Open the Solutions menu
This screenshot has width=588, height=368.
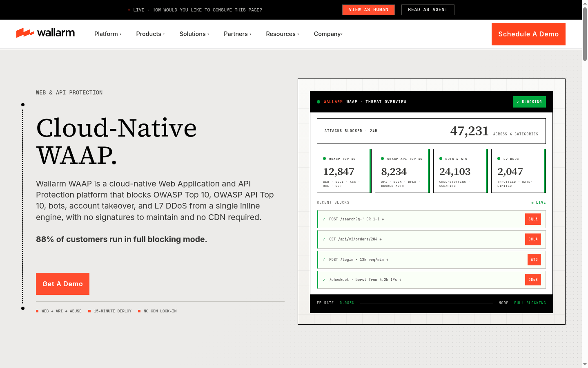click(x=194, y=34)
